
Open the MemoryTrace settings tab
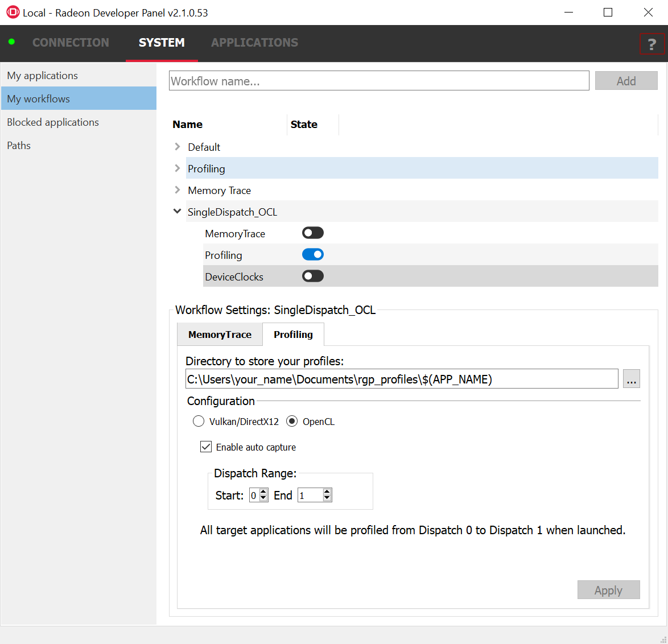pyautogui.click(x=220, y=335)
